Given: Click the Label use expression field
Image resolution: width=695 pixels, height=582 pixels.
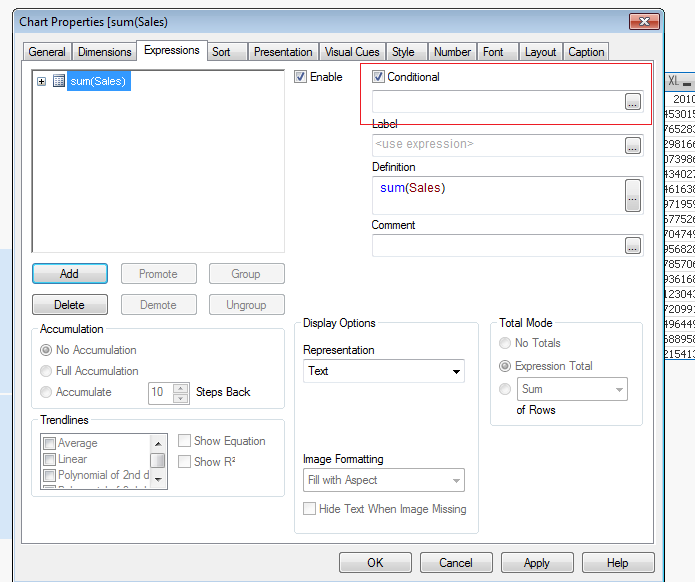Looking at the screenshot, I should 498,145.
